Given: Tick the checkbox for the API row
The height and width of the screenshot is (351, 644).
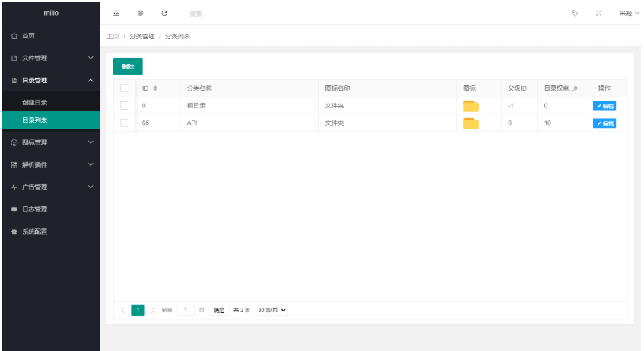Looking at the screenshot, I should [x=125, y=123].
